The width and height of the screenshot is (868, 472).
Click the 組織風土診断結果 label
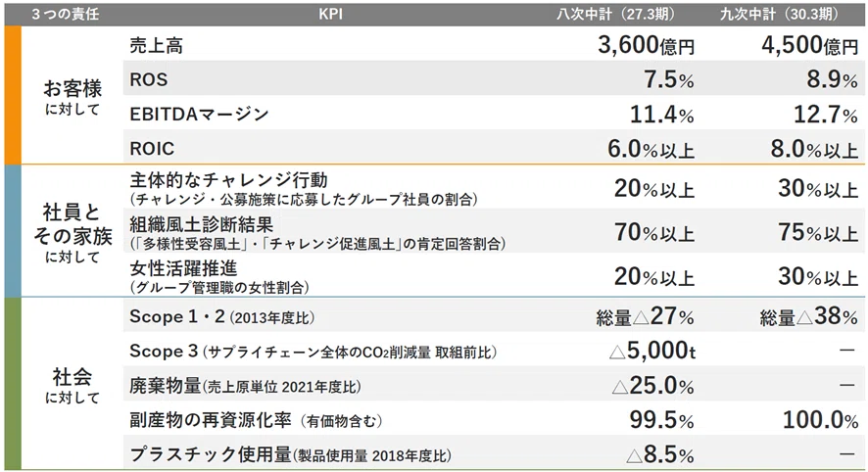pyautogui.click(x=202, y=224)
